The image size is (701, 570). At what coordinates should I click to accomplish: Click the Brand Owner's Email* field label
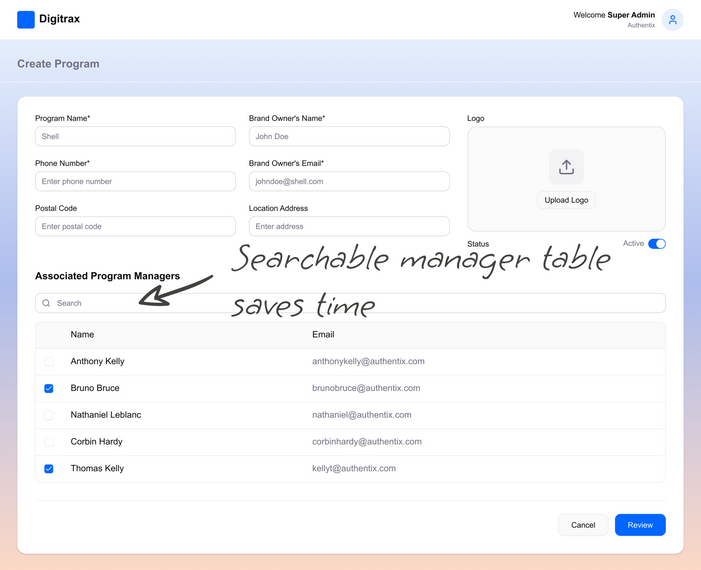[286, 163]
